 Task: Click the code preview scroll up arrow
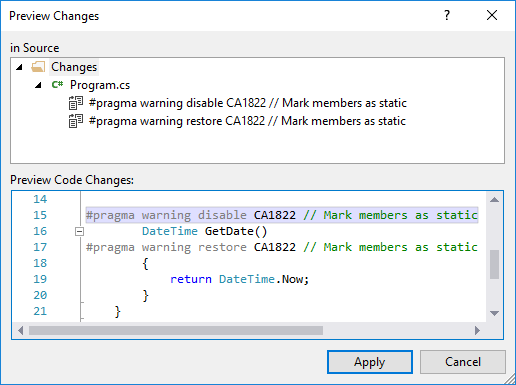click(494, 200)
